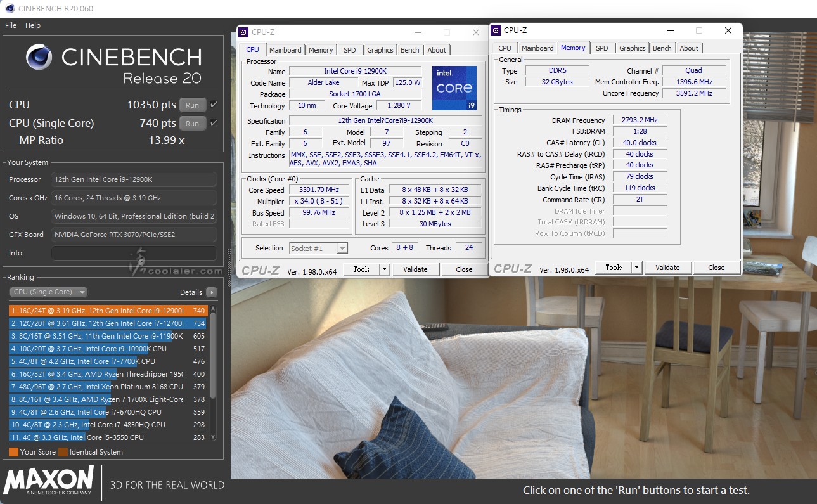This screenshot has width=817, height=504.
Task: Click Validate in left CPU-Z window
Action: [415, 269]
